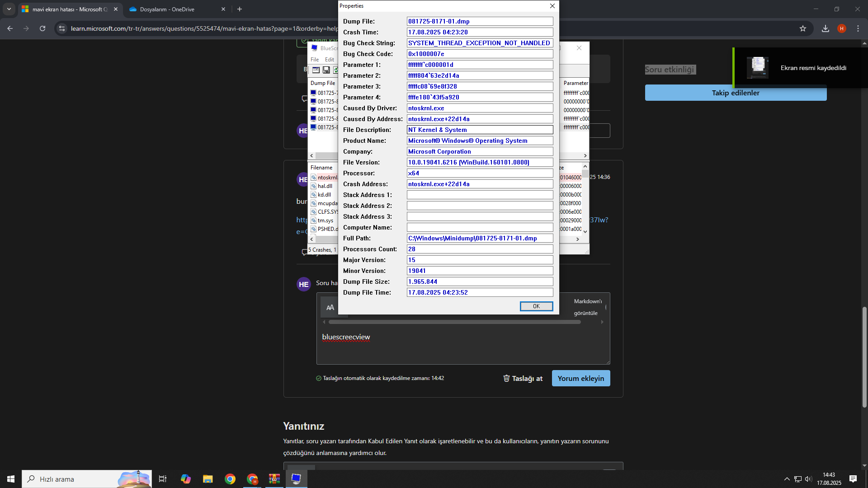Select hal.dll row in BlueScreenView
The image size is (868, 488).
(x=324, y=186)
